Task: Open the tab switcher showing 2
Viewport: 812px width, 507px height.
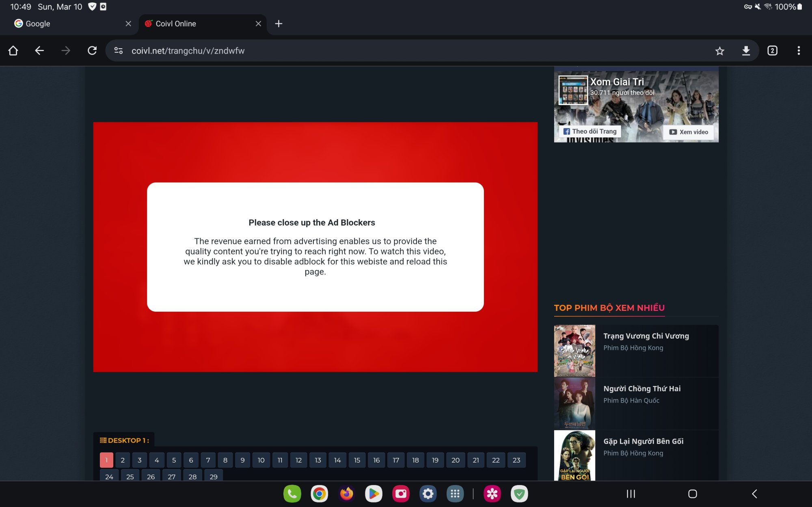Action: [x=772, y=51]
